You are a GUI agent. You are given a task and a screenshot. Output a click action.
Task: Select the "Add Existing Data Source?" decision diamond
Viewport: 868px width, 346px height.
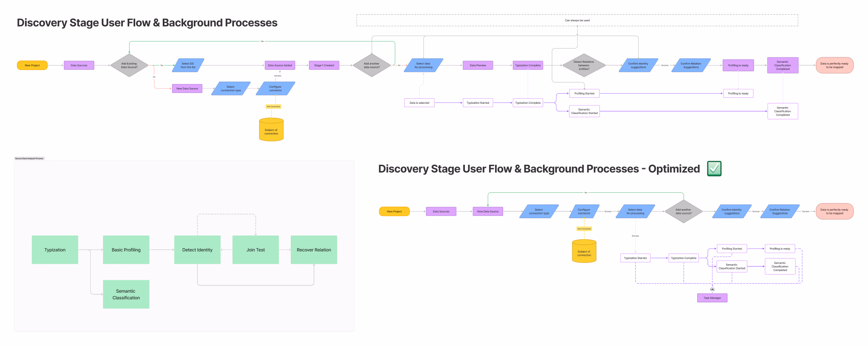tap(129, 65)
